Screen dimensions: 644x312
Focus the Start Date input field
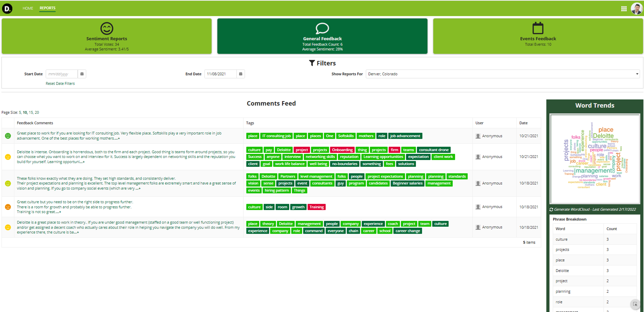(x=62, y=74)
